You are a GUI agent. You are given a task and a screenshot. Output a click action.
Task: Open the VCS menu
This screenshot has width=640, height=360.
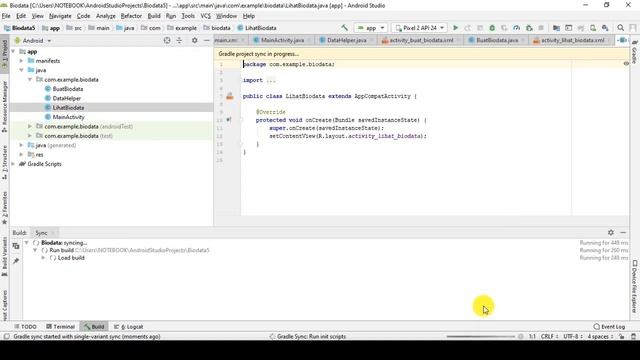[205, 16]
